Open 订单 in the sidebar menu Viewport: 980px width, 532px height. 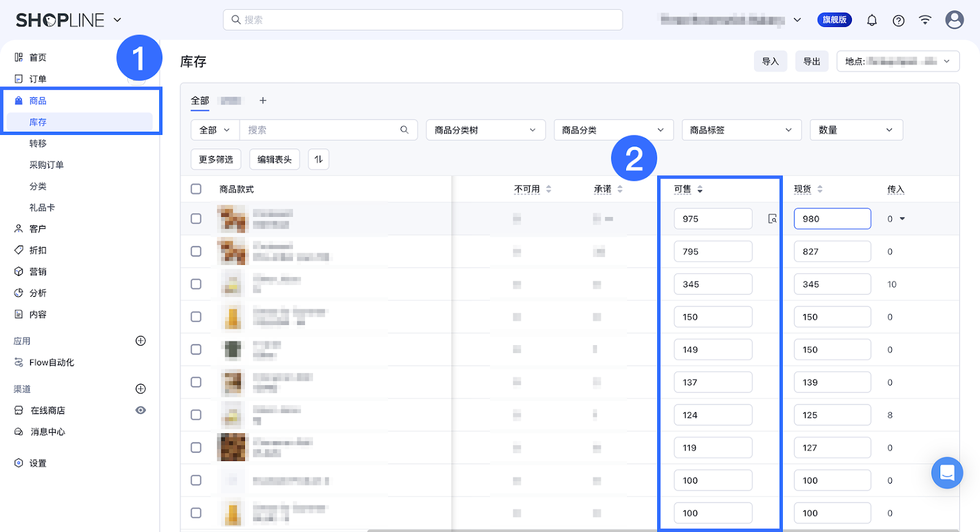click(x=38, y=79)
